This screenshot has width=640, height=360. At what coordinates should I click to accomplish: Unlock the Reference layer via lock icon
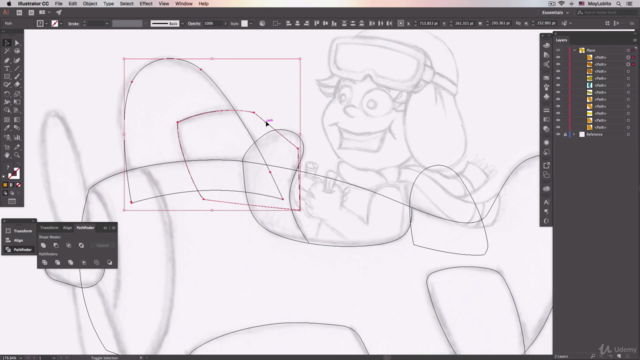[x=565, y=134]
